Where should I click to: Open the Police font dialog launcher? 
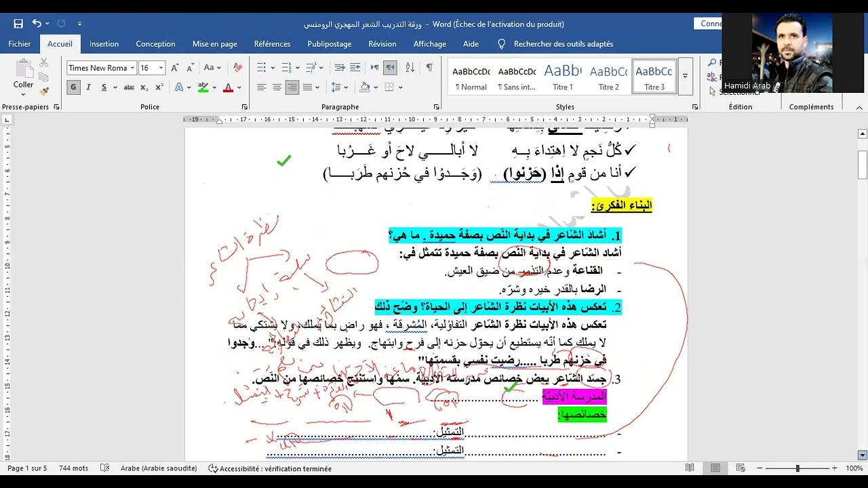point(244,107)
